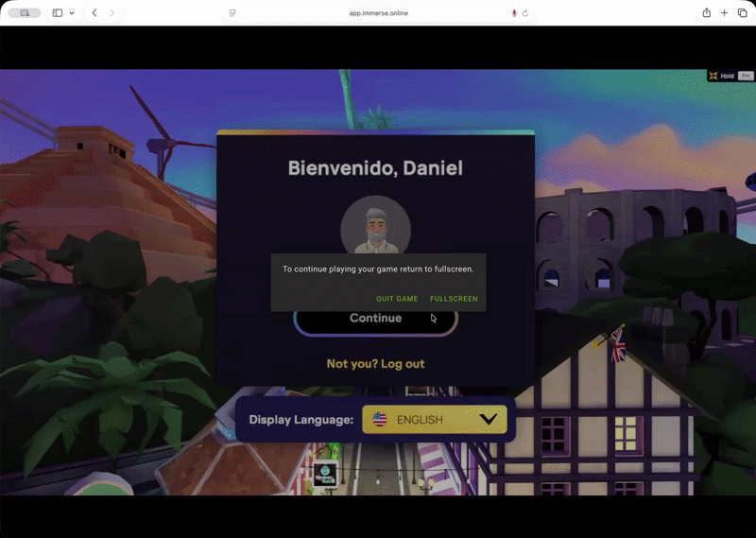Reload the page with the refresh icon
Viewport: 756px width, 538px height.
pyautogui.click(x=525, y=13)
